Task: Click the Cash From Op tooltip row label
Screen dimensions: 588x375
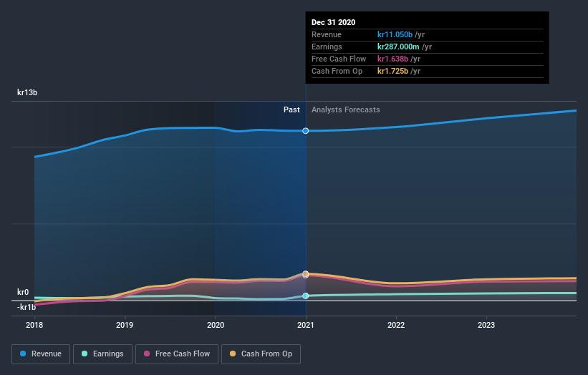Action: click(x=337, y=71)
